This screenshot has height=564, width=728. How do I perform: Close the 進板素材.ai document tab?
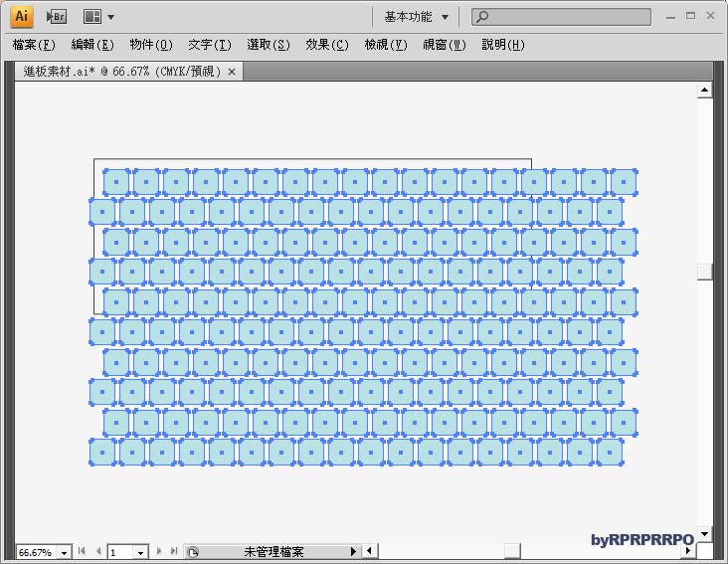(x=232, y=72)
